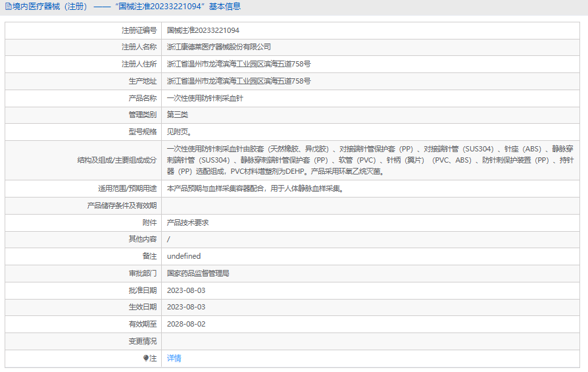Click the 其他内容 label
Viewport: 588px width, 372px height.
point(143,239)
